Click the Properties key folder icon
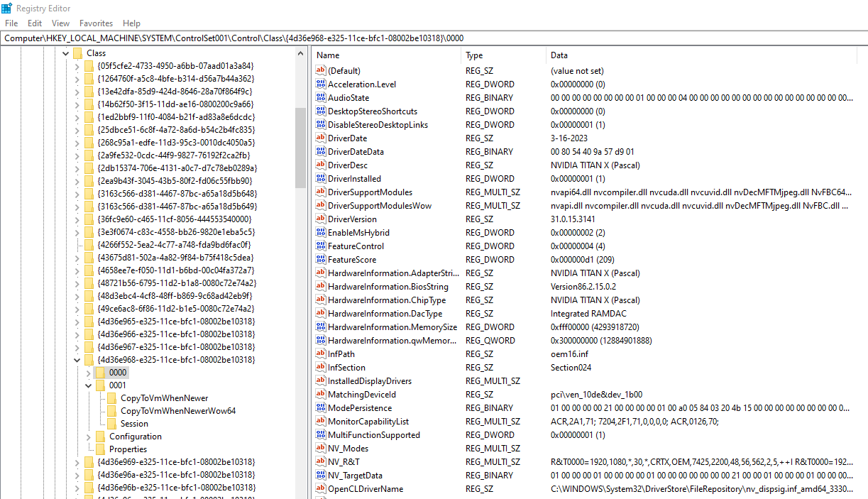The width and height of the screenshot is (868, 499). [x=100, y=449]
